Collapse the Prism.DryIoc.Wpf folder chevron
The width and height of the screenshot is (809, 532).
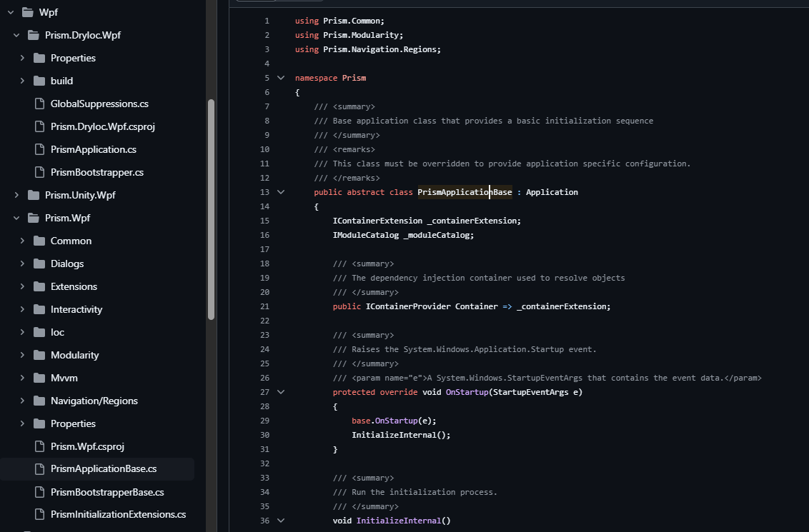[x=16, y=35]
